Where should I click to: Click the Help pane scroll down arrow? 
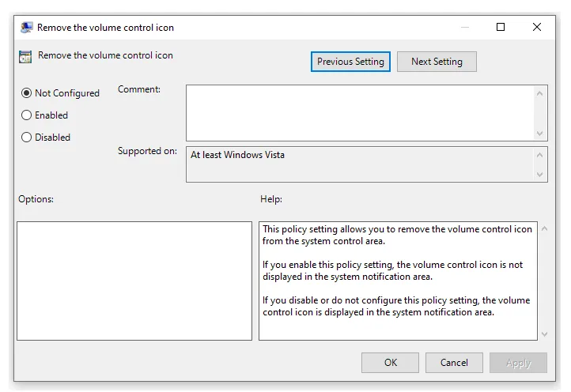click(544, 334)
